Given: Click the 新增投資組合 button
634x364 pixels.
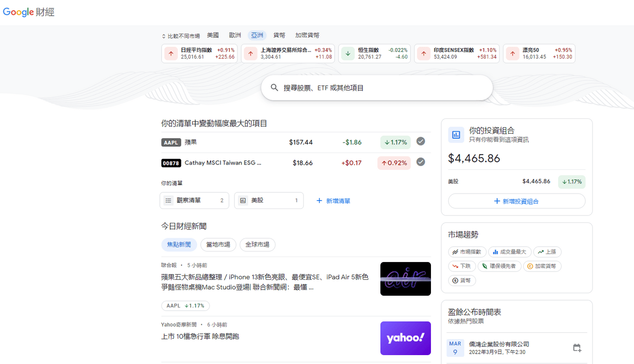Looking at the screenshot, I should 517,201.
